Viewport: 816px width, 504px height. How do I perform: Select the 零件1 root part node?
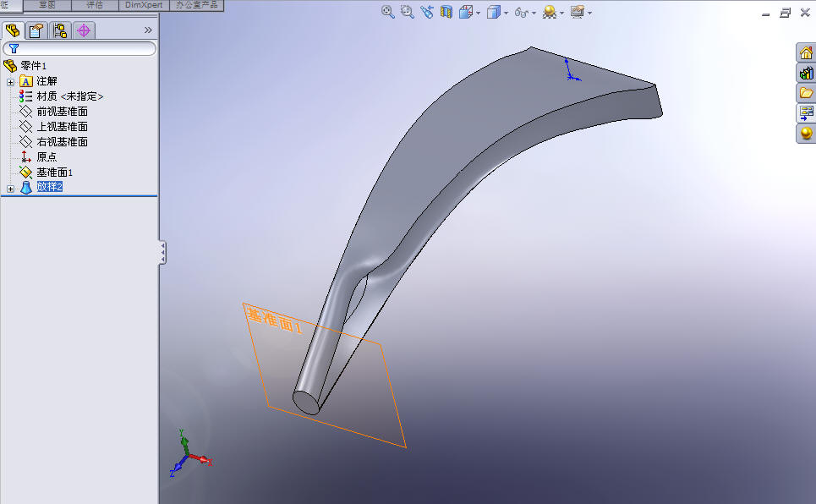(33, 66)
